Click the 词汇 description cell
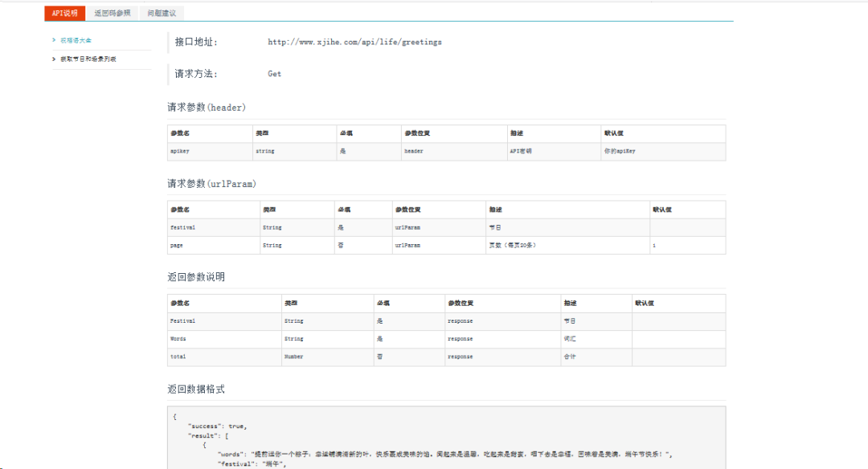The width and height of the screenshot is (868, 469). (x=596, y=339)
